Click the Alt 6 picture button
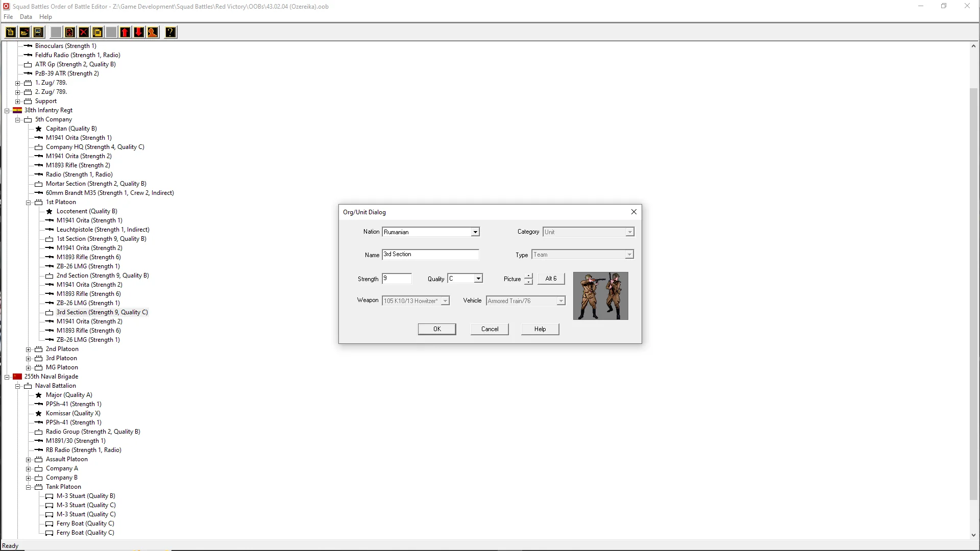 coord(551,279)
